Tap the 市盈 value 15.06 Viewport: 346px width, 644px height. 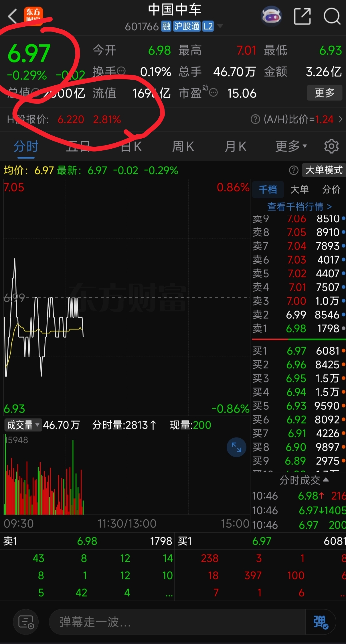tap(242, 93)
